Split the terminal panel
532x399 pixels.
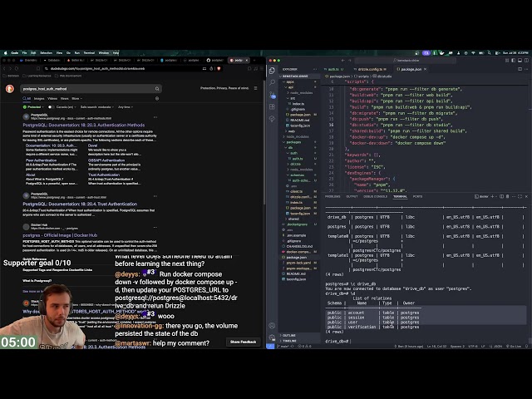coord(501,196)
